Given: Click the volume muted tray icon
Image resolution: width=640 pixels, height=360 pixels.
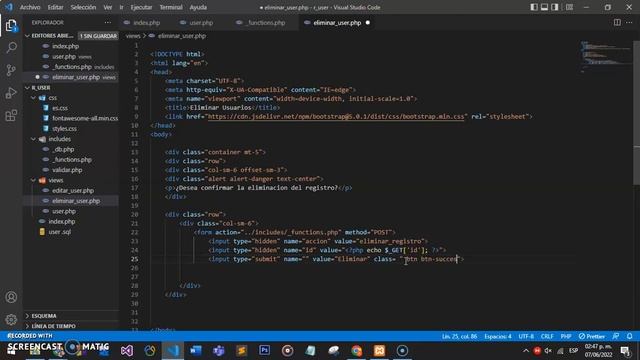Looking at the screenshot, I should click(x=548, y=351).
